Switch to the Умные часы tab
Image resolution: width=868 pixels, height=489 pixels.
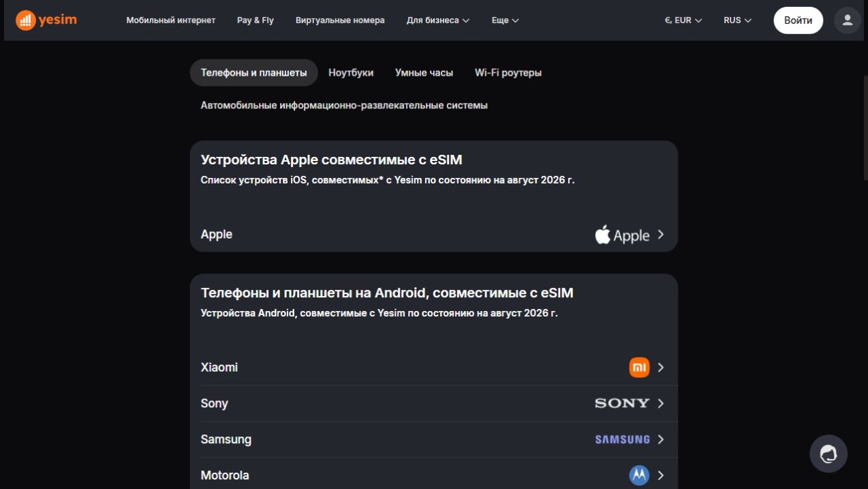[x=424, y=72]
